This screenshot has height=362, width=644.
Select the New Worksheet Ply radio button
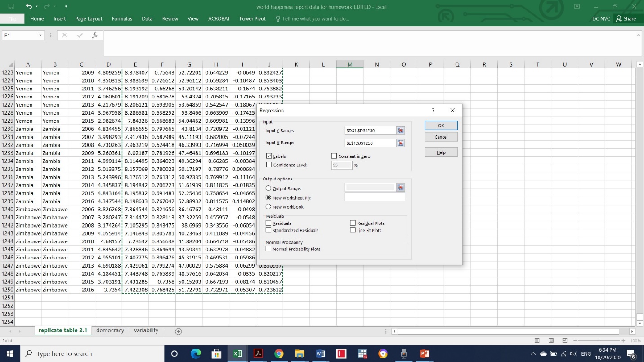coord(268,197)
